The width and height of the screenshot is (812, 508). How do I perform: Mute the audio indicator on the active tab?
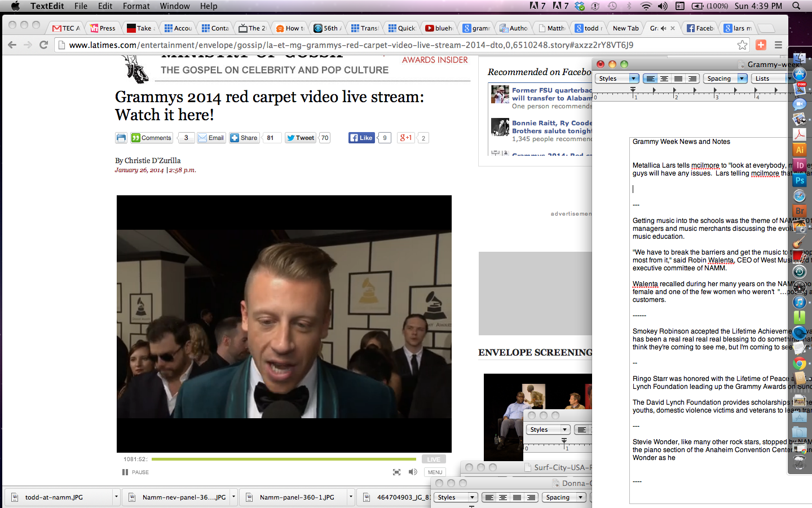click(664, 28)
